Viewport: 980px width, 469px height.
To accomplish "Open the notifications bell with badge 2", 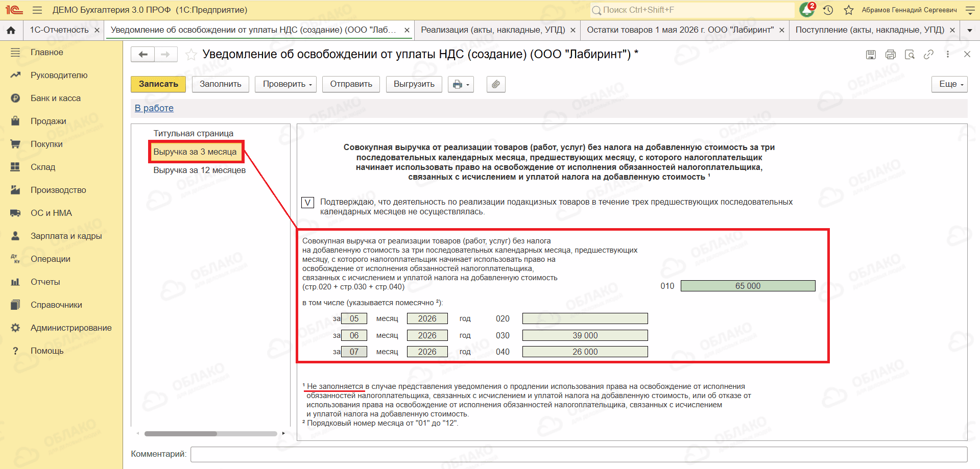I will coord(807,10).
